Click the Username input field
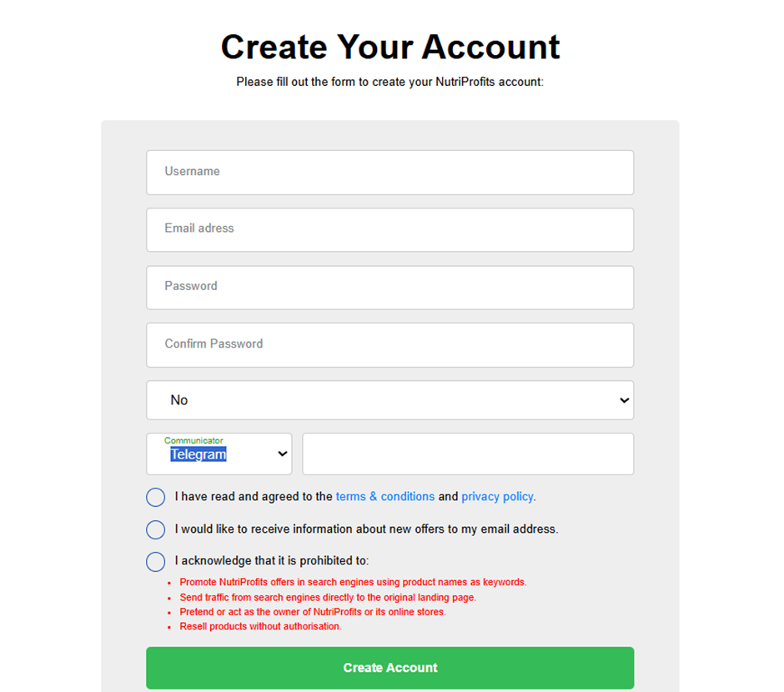Image resolution: width=784 pixels, height=692 pixels. coord(389,172)
